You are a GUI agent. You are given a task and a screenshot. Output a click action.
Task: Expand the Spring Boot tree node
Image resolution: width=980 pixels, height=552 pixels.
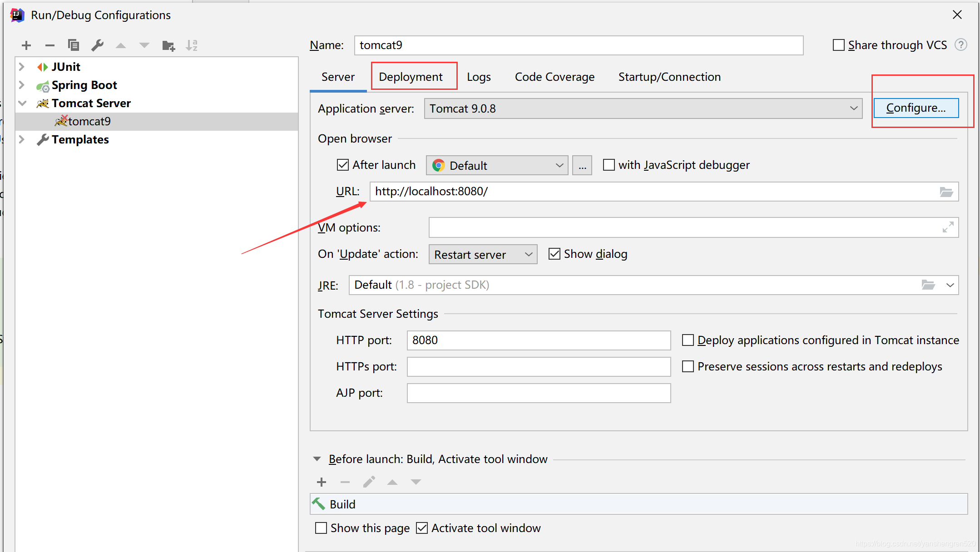click(22, 85)
